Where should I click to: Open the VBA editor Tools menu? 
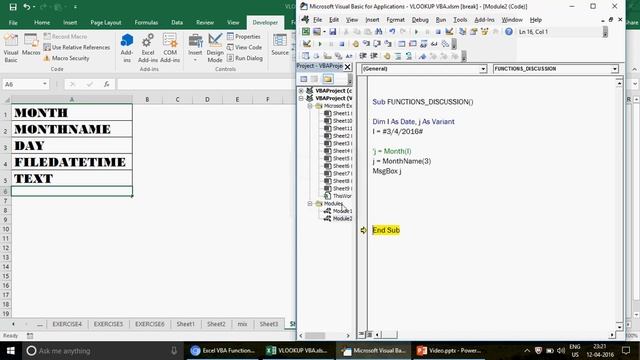pos(460,20)
